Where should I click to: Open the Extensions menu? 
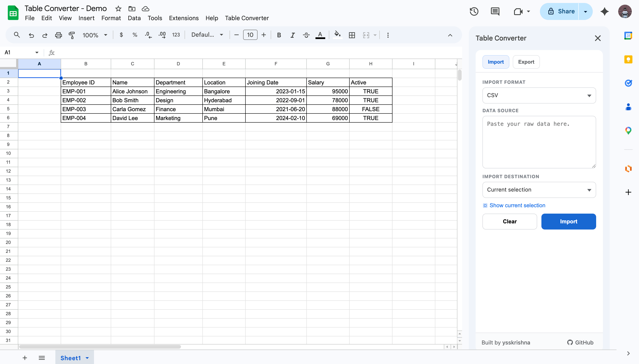184,18
